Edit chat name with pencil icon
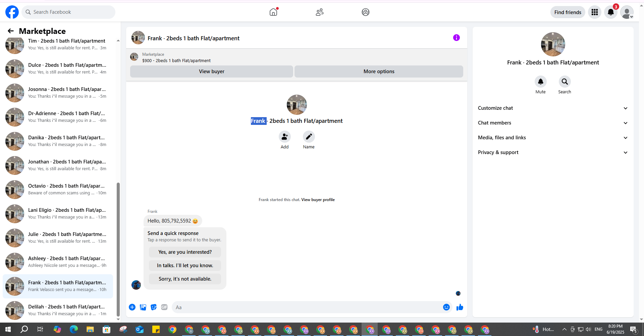Screen dimensions: 644x336 pyautogui.click(x=309, y=137)
